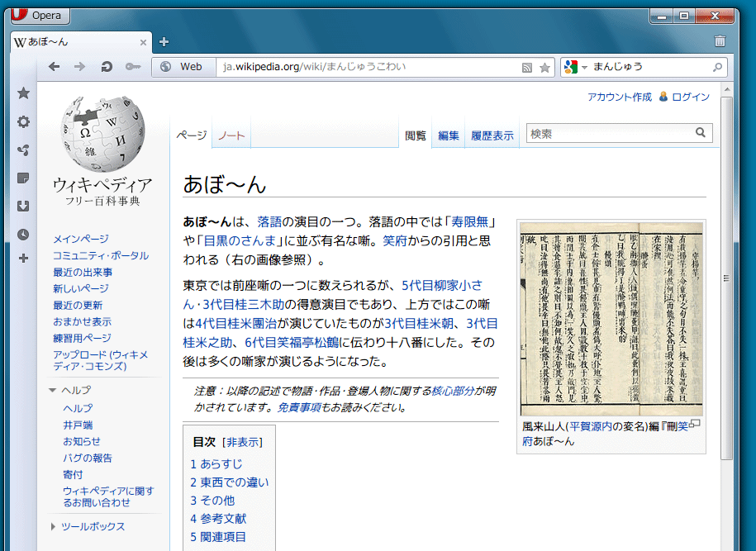Select the 編集 edit tab

pos(448,135)
